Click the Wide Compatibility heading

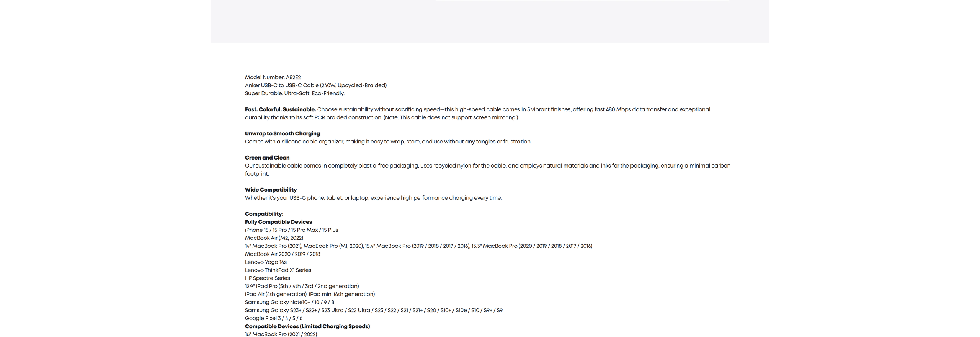tap(271, 190)
